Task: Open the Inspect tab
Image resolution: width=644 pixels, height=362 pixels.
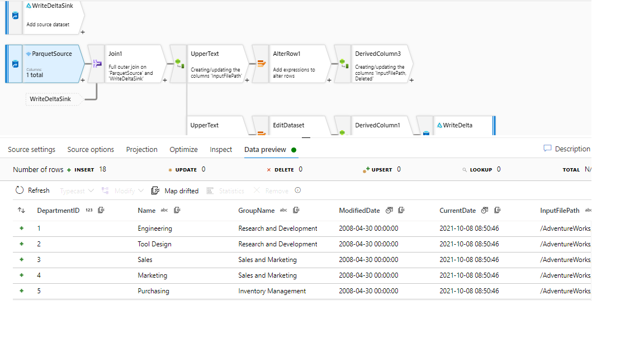Action: click(x=221, y=150)
